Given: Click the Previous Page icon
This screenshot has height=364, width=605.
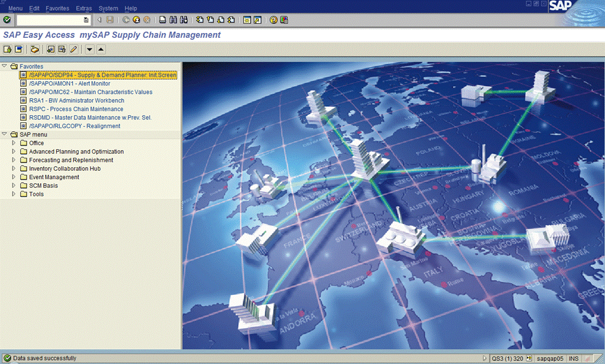Looking at the screenshot, I should pos(210,19).
